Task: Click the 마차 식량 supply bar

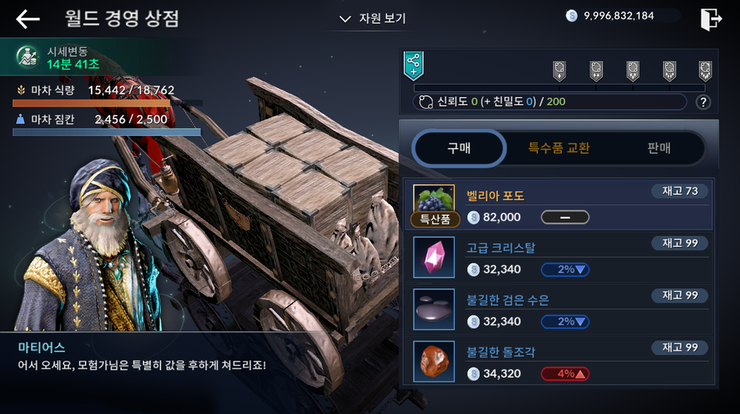Action: tap(108, 103)
